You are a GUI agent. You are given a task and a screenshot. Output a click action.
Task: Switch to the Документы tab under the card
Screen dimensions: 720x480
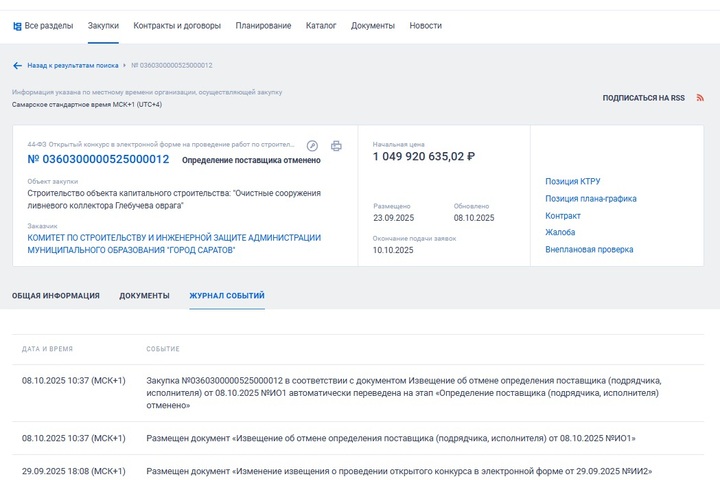pos(144,296)
